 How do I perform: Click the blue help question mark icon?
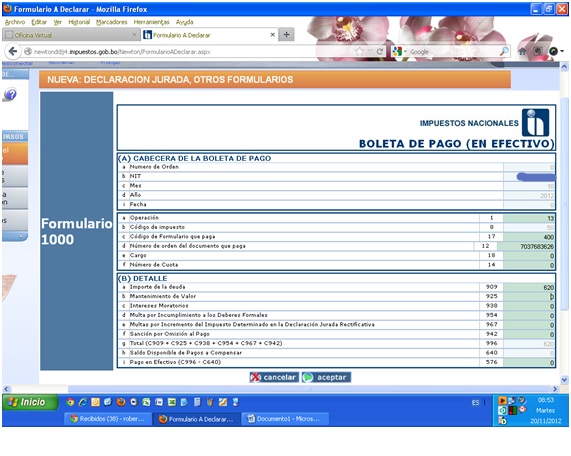tap(11, 94)
